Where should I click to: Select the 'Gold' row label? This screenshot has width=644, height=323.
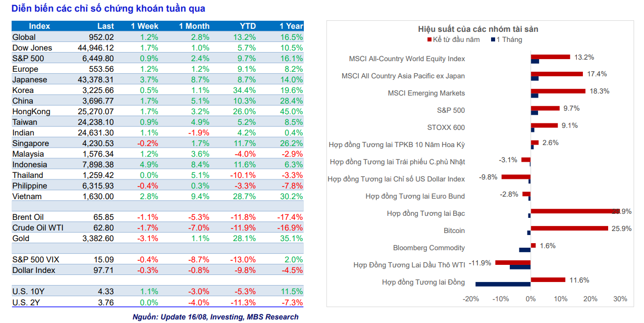(21, 239)
